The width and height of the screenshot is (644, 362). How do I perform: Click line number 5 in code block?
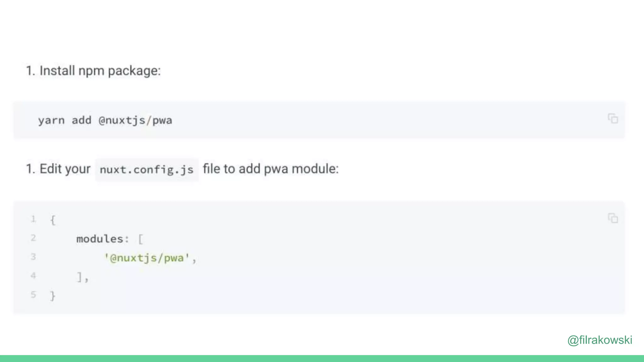coord(33,294)
